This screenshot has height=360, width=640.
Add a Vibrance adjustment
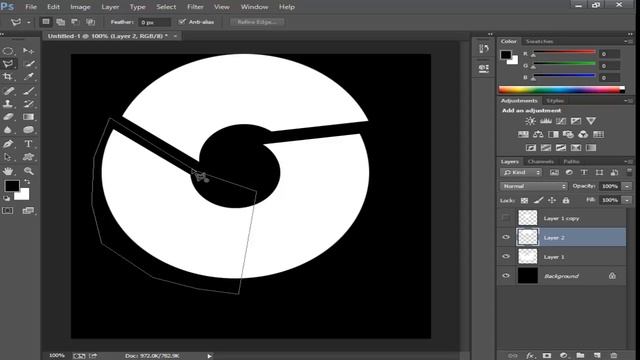(x=591, y=121)
